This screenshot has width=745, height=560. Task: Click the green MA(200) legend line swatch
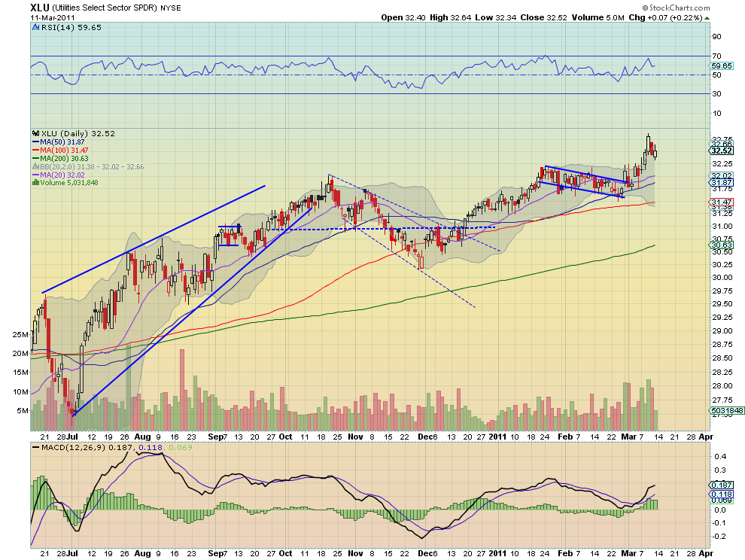pos(35,158)
